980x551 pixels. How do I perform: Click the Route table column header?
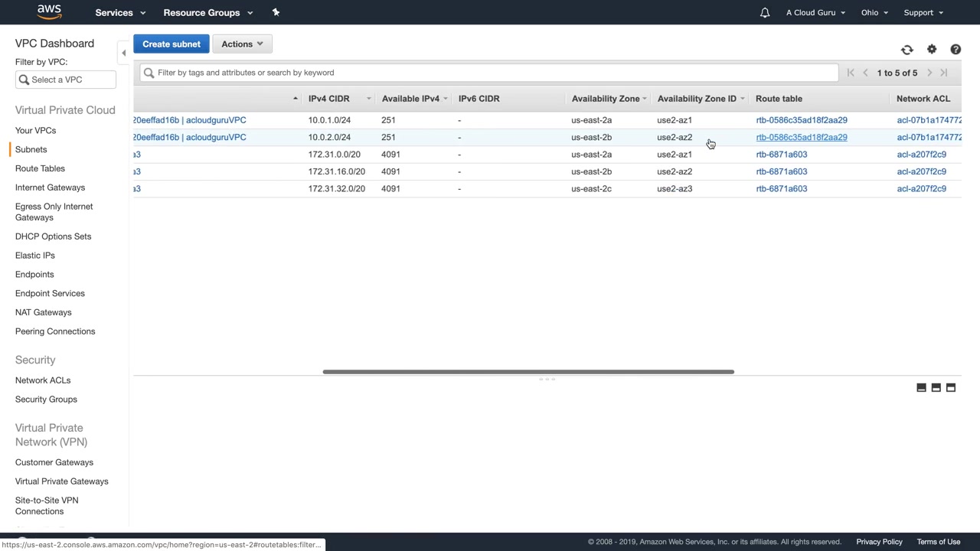pyautogui.click(x=779, y=99)
